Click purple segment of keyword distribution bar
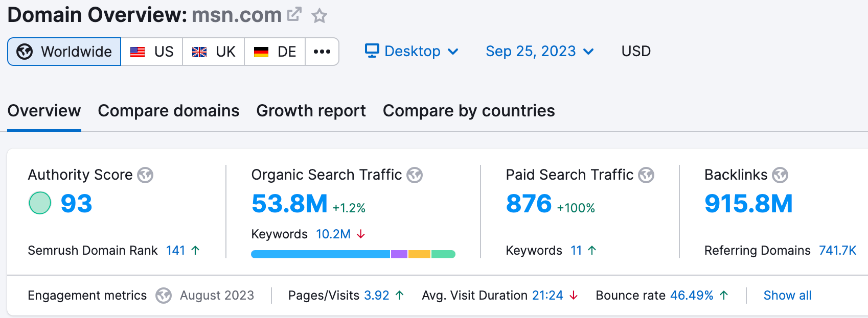 coord(399,254)
